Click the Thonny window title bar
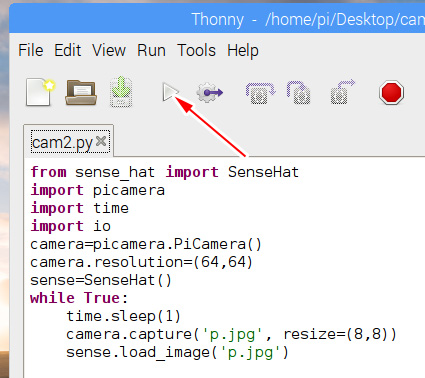Viewport: 425px width, 378px height. coord(217,19)
